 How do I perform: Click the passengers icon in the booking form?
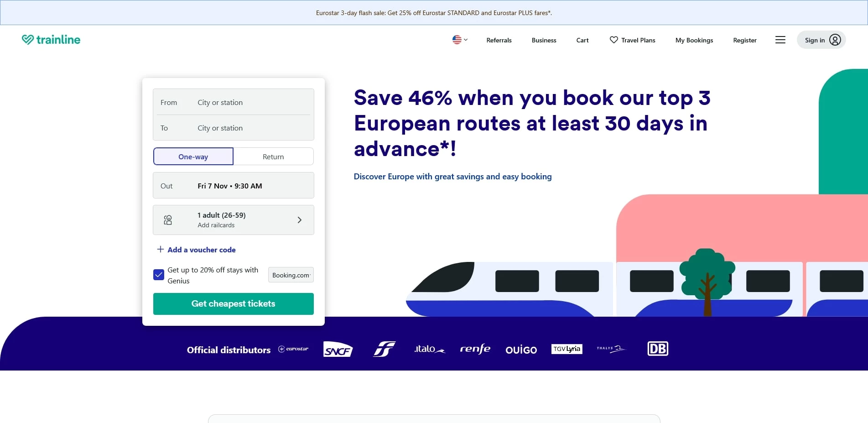point(168,219)
